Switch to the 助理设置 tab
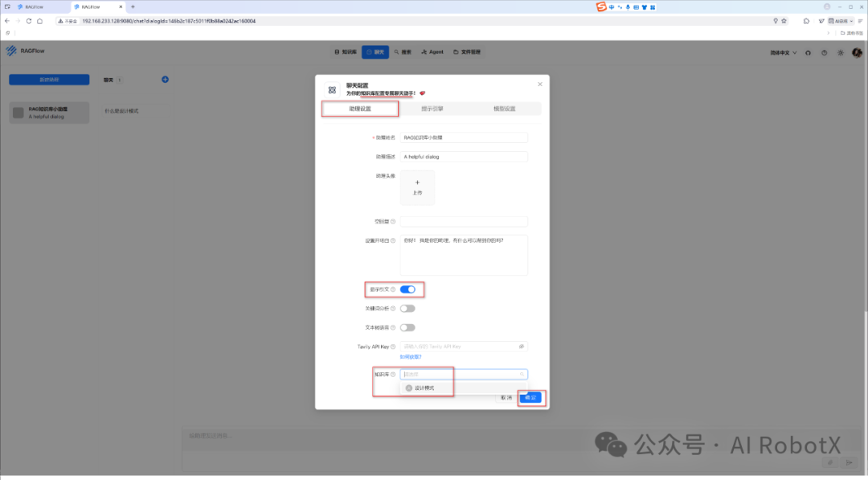Viewport: 868px width, 480px height. [x=360, y=109]
